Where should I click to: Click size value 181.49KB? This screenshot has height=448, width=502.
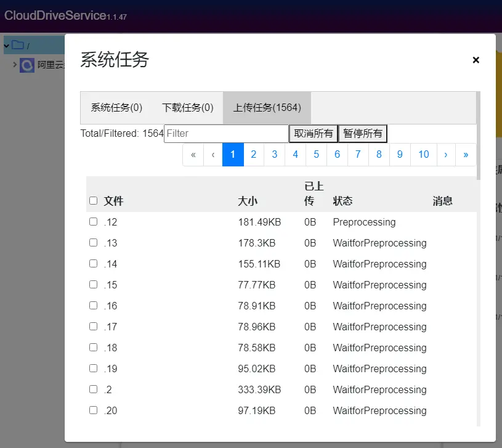point(259,222)
